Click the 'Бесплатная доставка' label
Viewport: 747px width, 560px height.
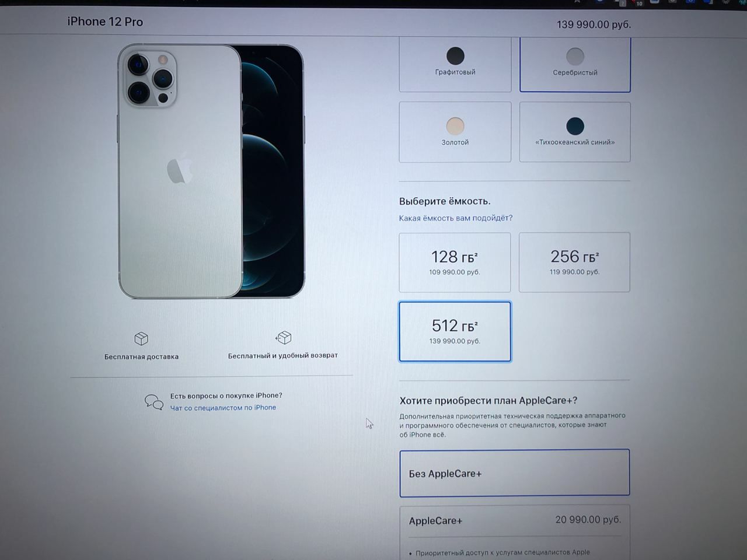tap(141, 356)
